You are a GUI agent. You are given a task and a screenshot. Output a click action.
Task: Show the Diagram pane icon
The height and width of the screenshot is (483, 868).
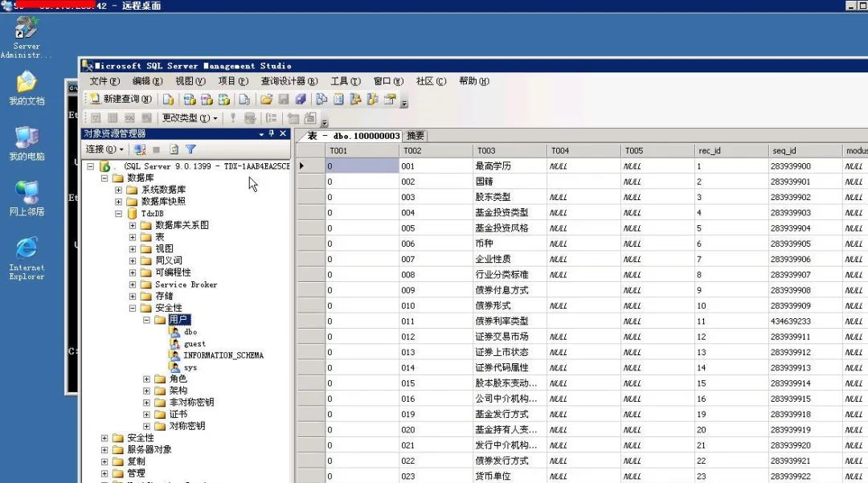(x=96, y=118)
